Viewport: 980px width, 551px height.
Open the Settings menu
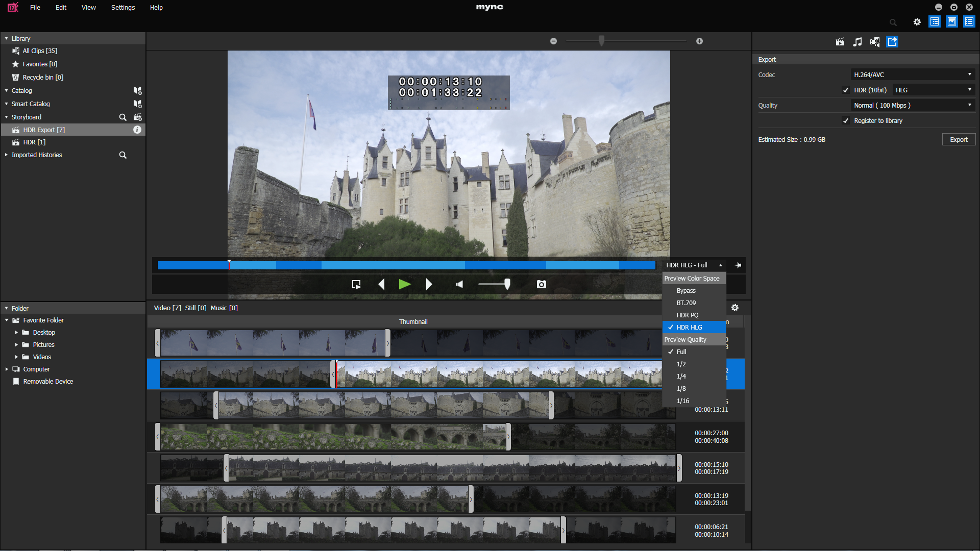pyautogui.click(x=122, y=7)
